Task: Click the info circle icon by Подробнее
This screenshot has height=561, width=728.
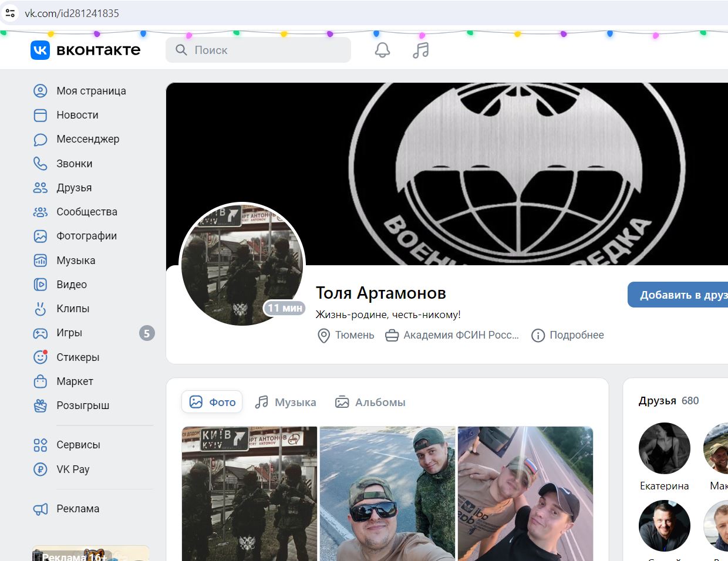Action: (x=538, y=336)
